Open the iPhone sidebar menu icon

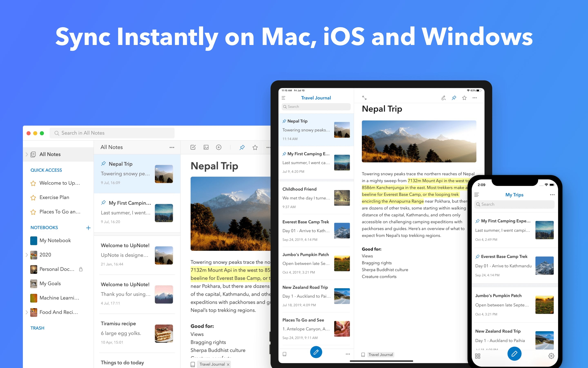click(477, 195)
